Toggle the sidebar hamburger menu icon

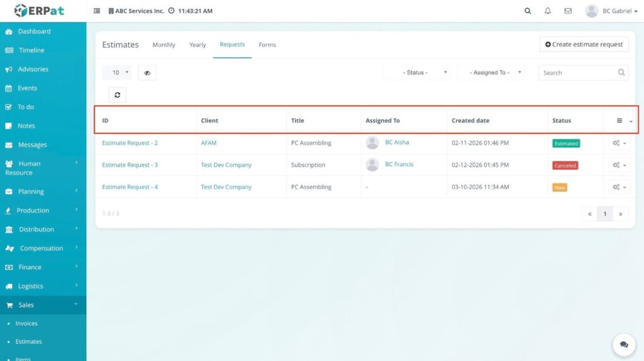pos(97,11)
